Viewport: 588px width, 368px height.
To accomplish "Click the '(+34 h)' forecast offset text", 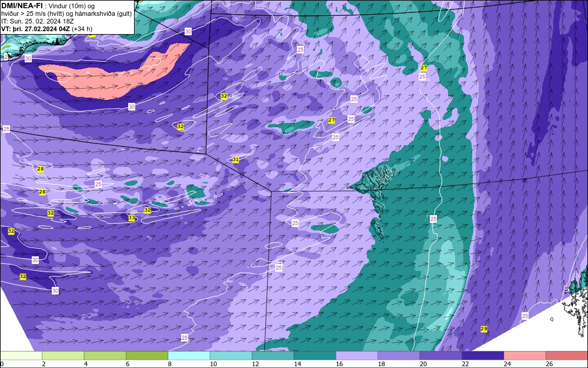I will [x=82, y=29].
